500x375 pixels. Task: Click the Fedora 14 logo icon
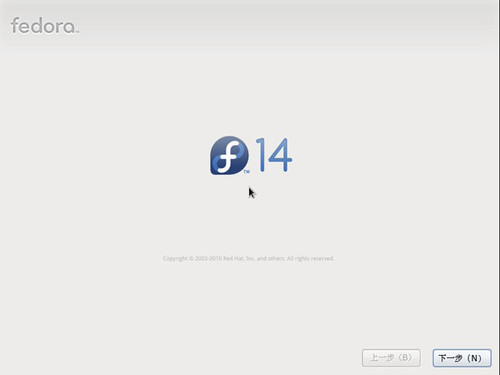[x=229, y=155]
